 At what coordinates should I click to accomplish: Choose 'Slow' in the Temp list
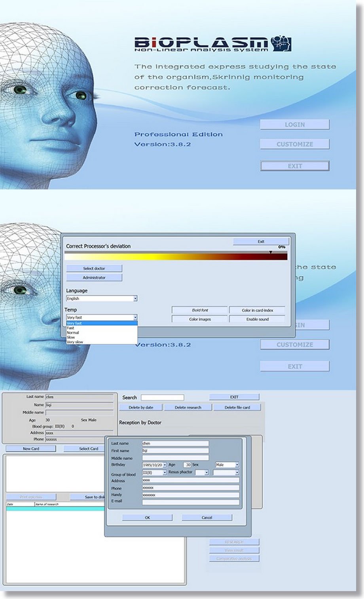click(x=102, y=337)
